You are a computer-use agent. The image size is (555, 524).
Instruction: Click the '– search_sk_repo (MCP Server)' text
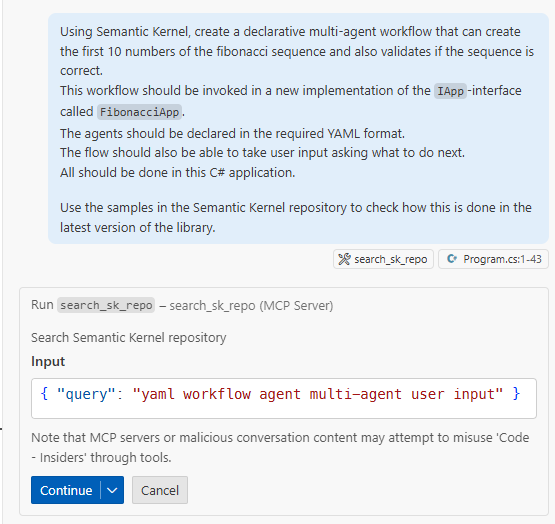pyautogui.click(x=246, y=306)
